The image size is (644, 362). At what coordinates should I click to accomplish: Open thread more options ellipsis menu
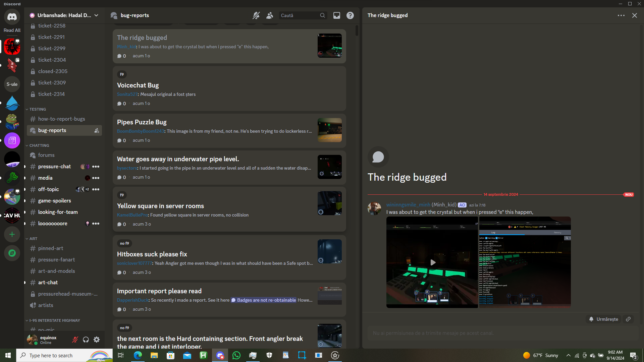click(621, 15)
